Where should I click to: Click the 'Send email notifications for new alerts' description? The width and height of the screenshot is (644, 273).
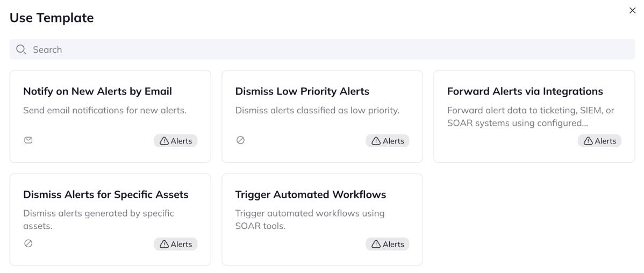(x=105, y=110)
